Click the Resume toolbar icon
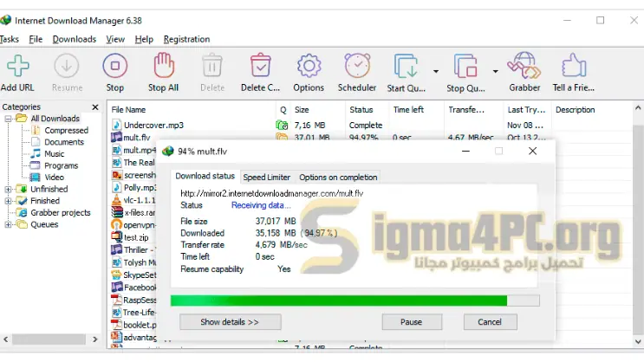This screenshot has height=362, width=644. [x=67, y=66]
